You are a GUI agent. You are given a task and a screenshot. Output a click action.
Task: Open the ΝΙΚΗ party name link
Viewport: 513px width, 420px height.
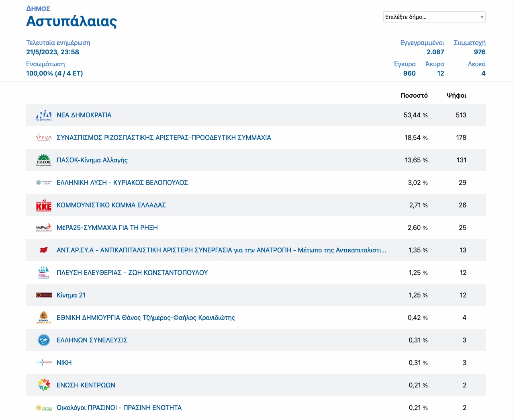[x=64, y=363]
